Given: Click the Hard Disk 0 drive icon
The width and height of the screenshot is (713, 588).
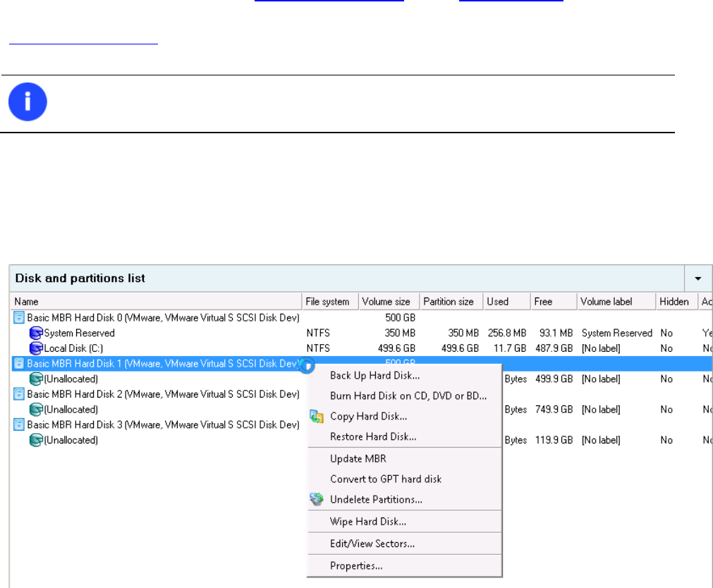Looking at the screenshot, I should 18,317.
